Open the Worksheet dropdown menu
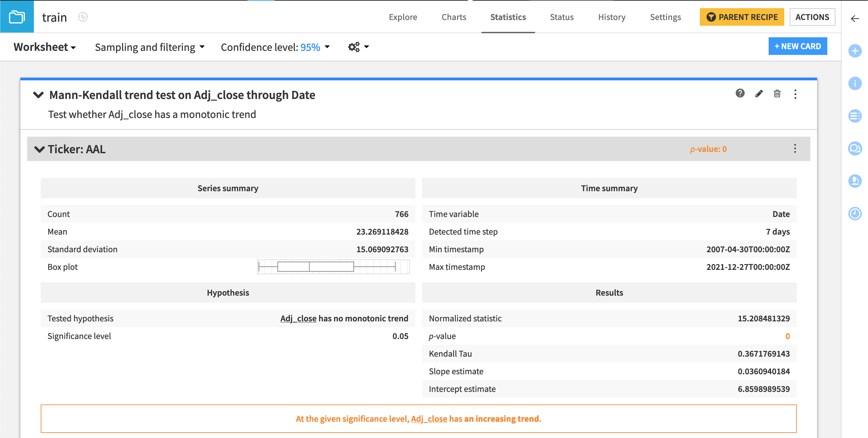This screenshot has width=868, height=438. (x=44, y=47)
